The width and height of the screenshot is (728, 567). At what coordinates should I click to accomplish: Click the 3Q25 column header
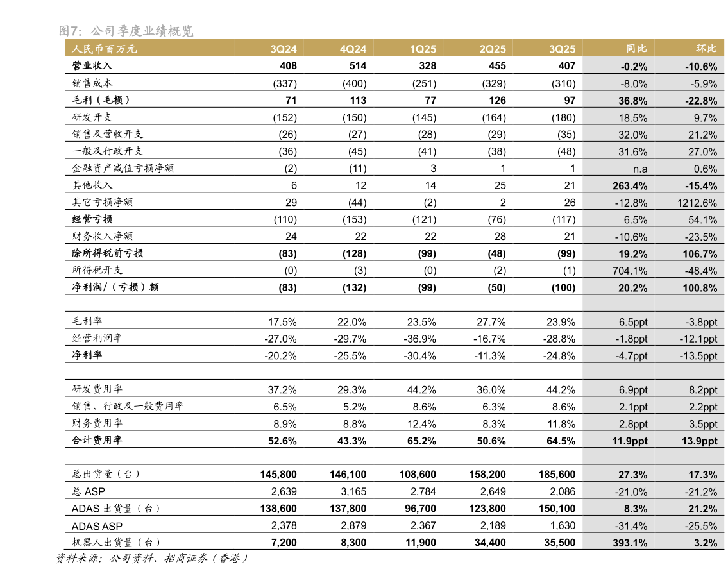(x=563, y=49)
